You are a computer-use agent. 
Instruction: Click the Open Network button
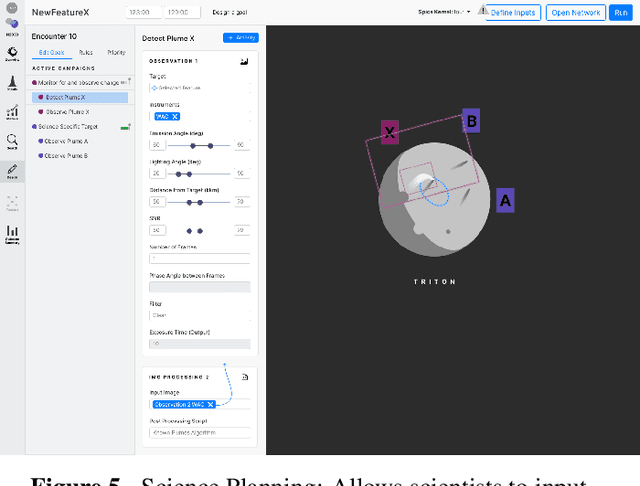pos(577,12)
